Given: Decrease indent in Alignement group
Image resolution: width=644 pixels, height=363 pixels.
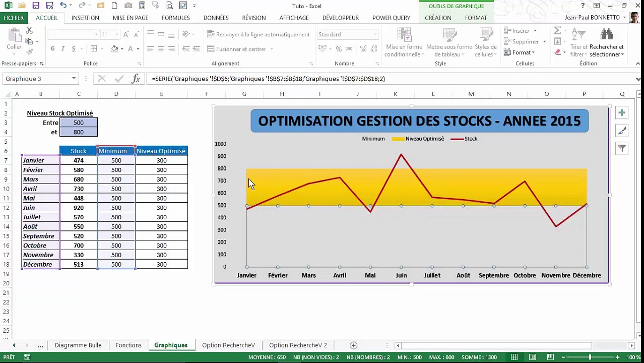Looking at the screenshot, I should tap(186, 49).
